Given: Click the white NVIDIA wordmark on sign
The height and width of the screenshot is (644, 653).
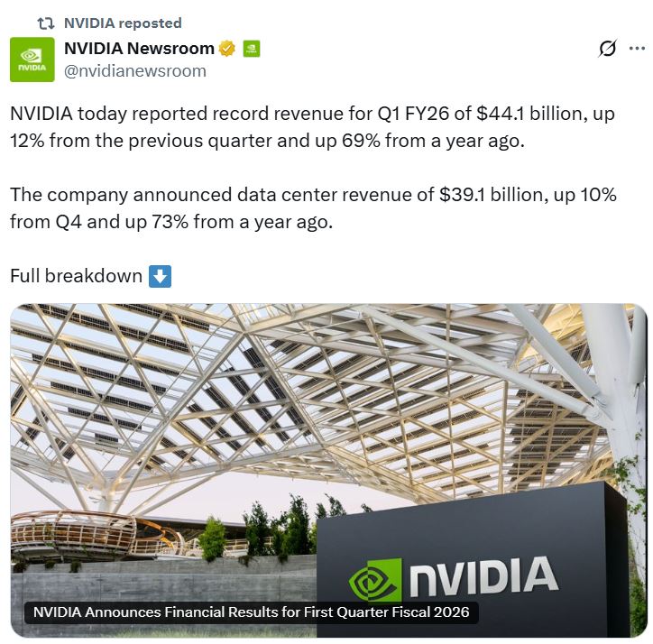Looking at the screenshot, I should click(483, 577).
